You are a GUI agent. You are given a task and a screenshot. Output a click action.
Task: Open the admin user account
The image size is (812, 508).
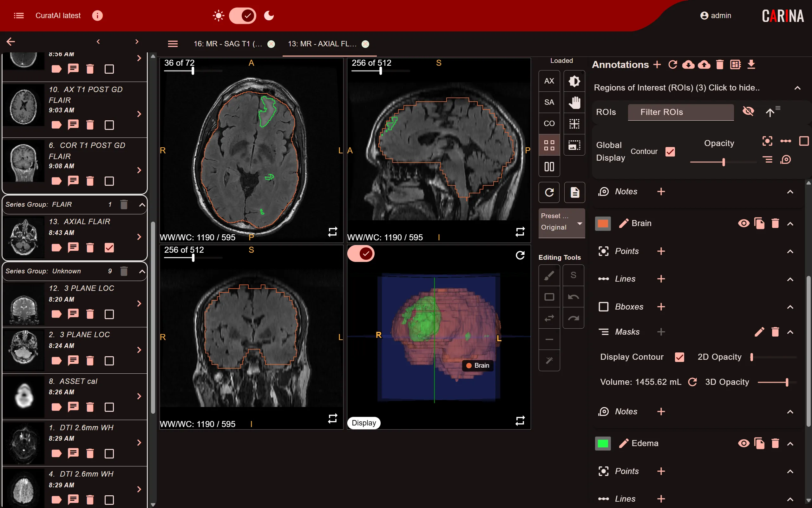(x=715, y=16)
